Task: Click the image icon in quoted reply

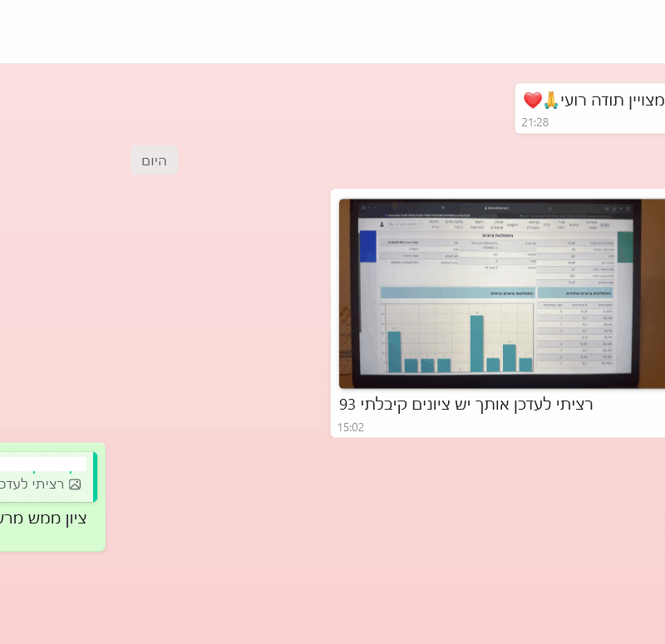Action: (x=75, y=484)
